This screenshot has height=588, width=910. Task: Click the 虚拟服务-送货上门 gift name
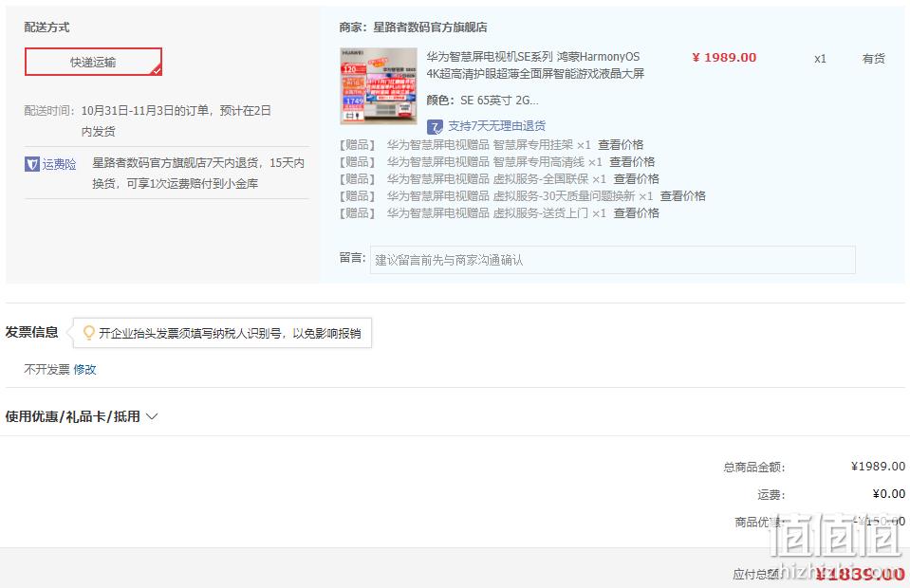click(488, 212)
